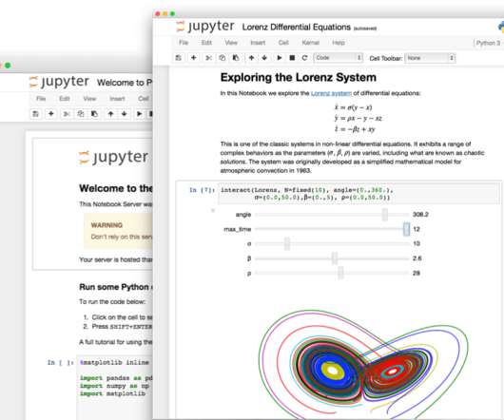The width and height of the screenshot is (504, 420).
Task: Open View menu in Welcome notebook
Action: (x=89, y=99)
